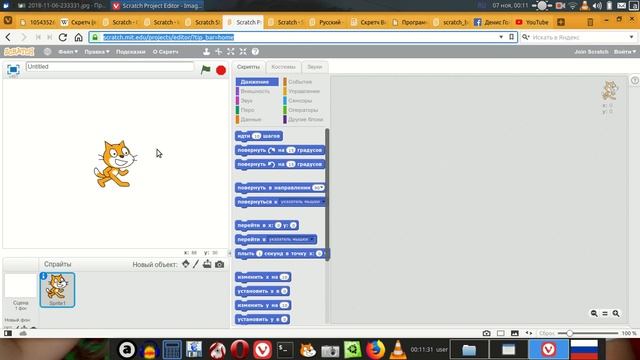Screen dimensions: 640x360
Task: Select the Sprite1 thumbnail
Action: tap(57, 290)
